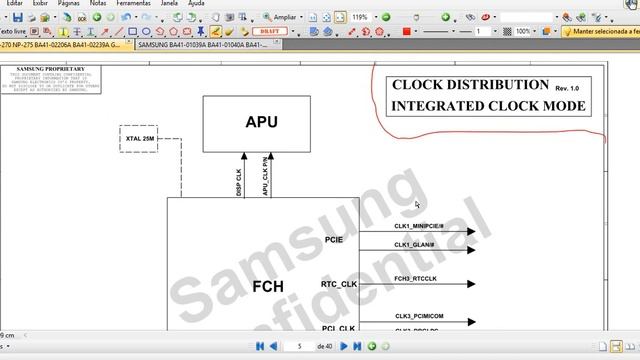The image size is (640, 360).
Task: Open the Exibir menu
Action: (x=40, y=3)
